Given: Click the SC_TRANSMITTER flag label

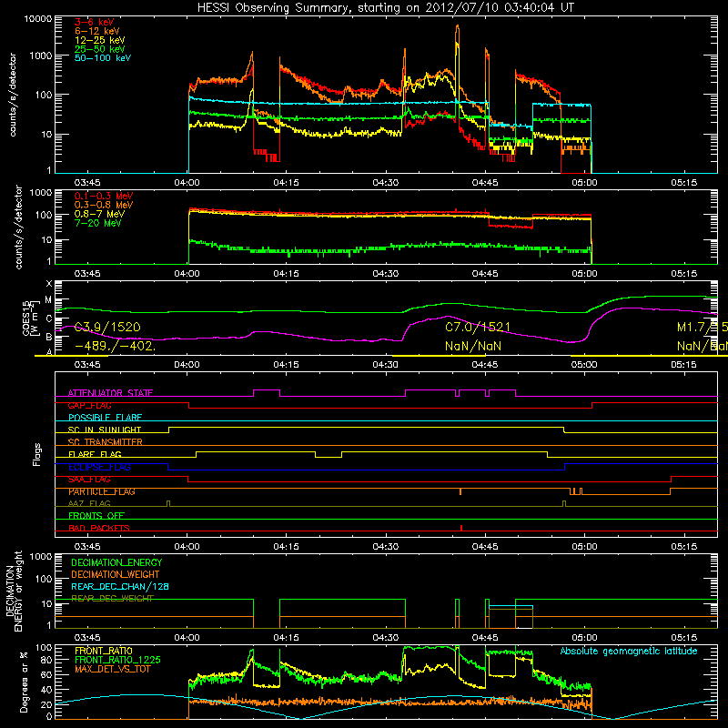Looking at the screenshot, I should tap(106, 442).
